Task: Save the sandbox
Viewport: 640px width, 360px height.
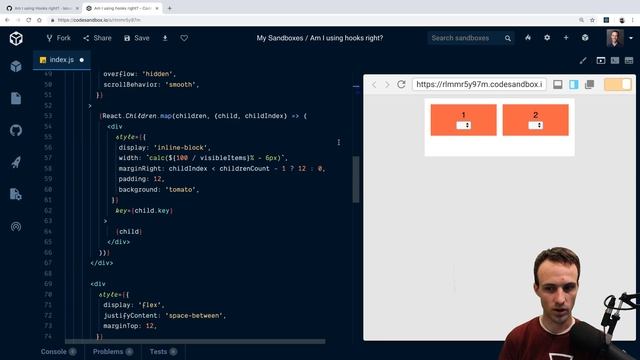Action: tap(137, 38)
